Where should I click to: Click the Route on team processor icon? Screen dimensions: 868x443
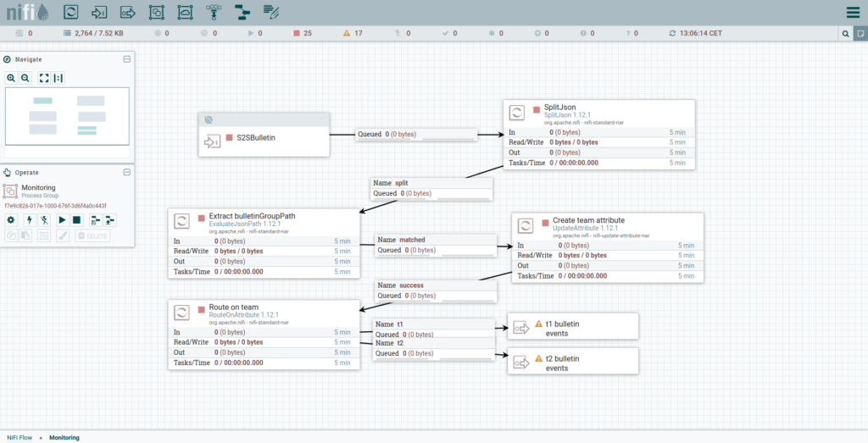coord(181,313)
